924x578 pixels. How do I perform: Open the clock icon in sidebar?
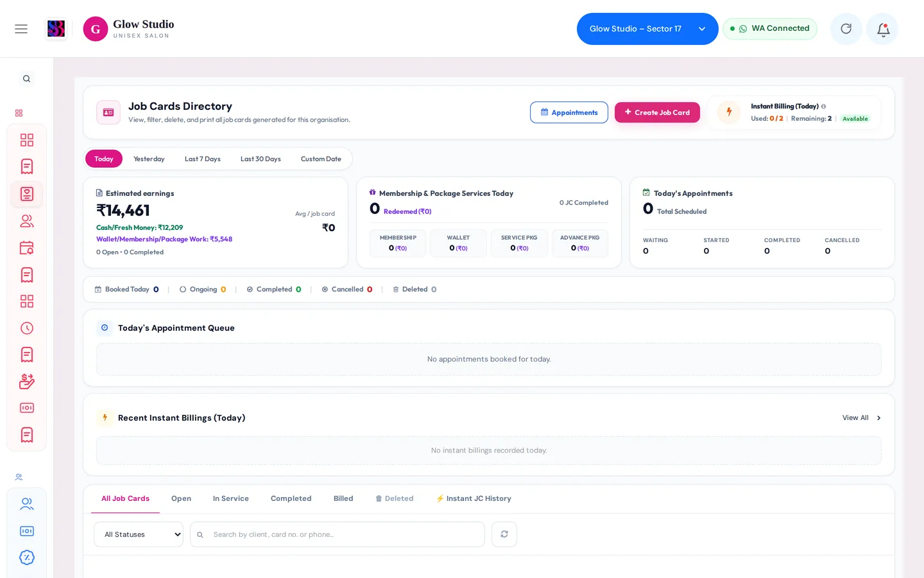(27, 328)
